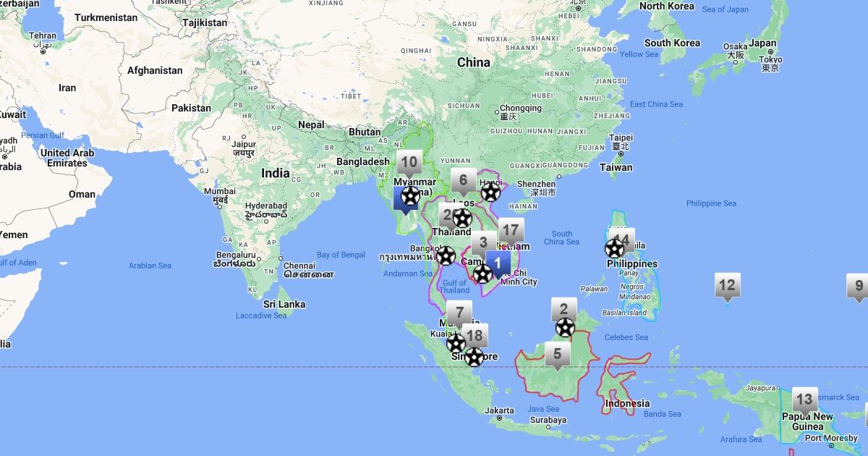Click the soccer ball icon in Myanmar

point(409,195)
